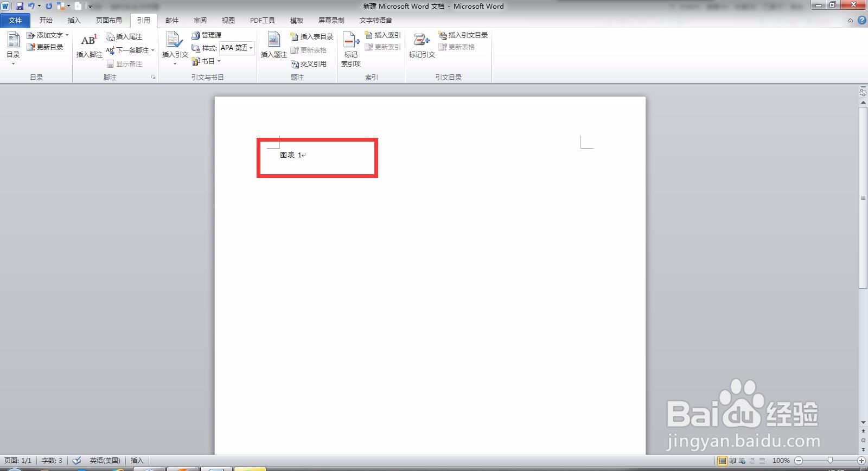Open dropdown arrow beside 下一条脚注

point(153,50)
